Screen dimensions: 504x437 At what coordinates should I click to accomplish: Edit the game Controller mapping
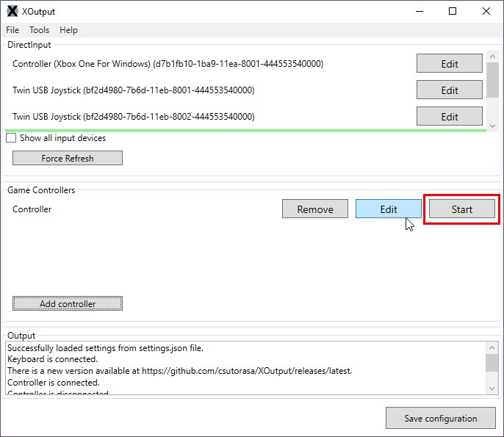tap(388, 209)
